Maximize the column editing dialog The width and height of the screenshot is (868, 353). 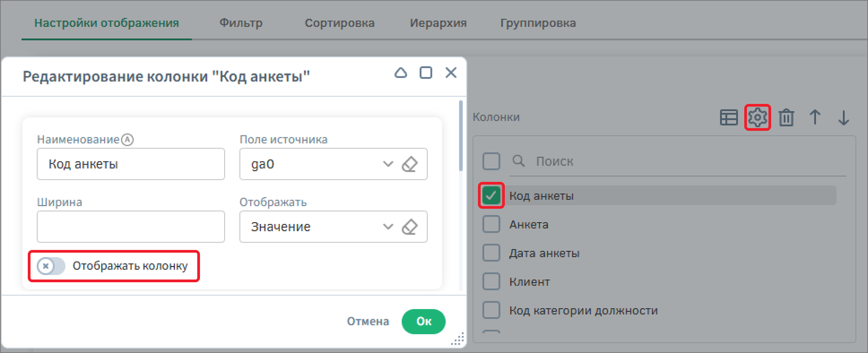tap(426, 73)
